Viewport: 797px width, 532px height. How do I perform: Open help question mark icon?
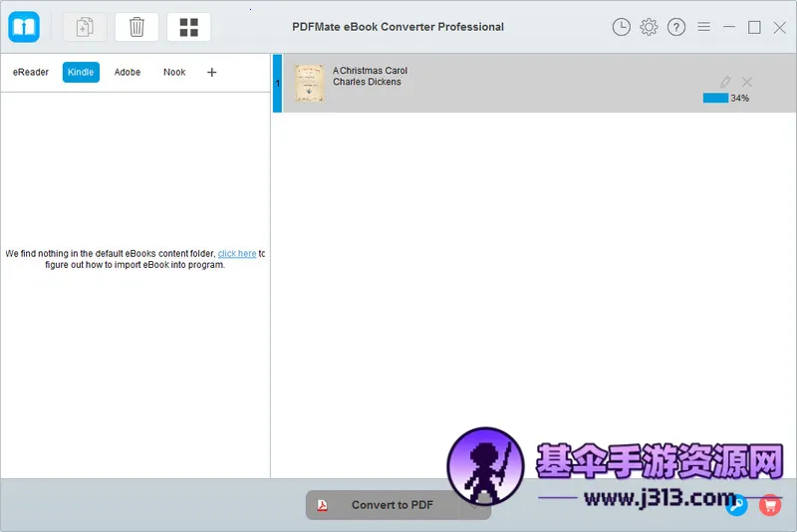click(676, 27)
